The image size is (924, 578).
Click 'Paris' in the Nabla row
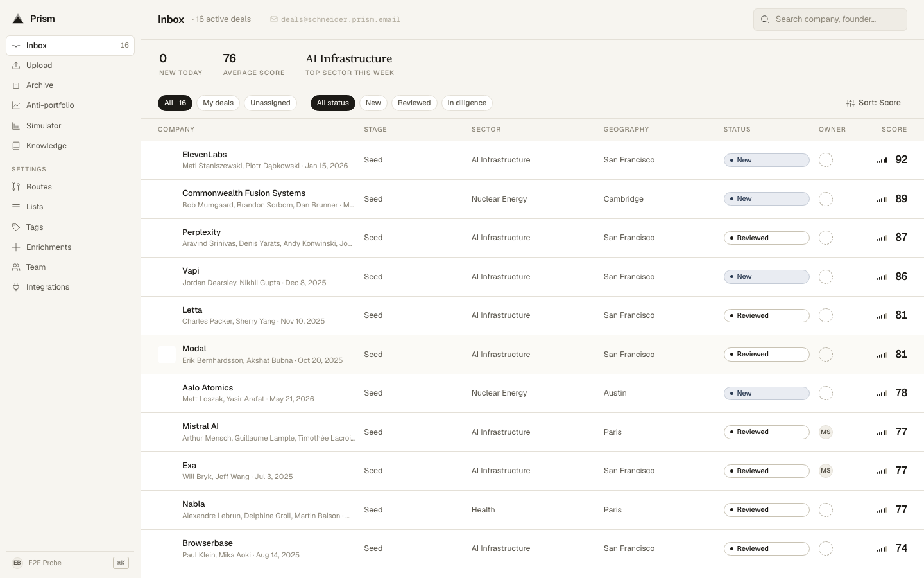tap(613, 510)
